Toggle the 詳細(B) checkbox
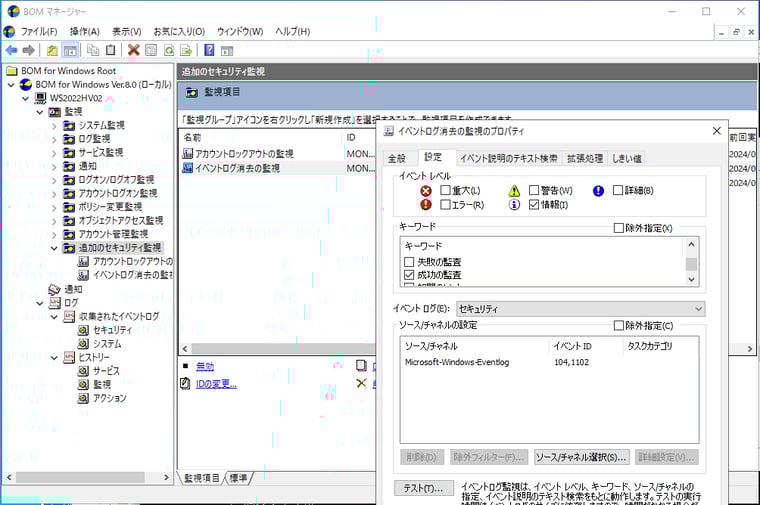Screen dimensions: 760x505 click(618, 190)
